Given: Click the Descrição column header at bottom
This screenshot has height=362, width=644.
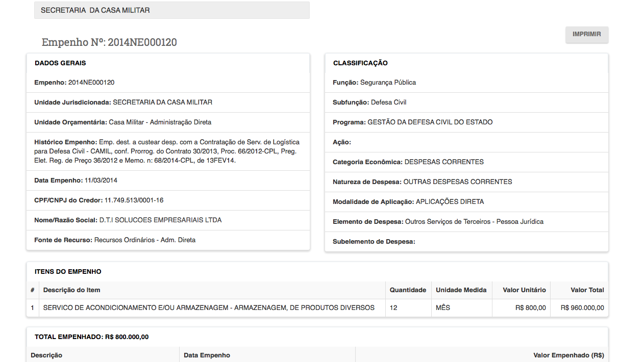Looking at the screenshot, I should 103,355.
